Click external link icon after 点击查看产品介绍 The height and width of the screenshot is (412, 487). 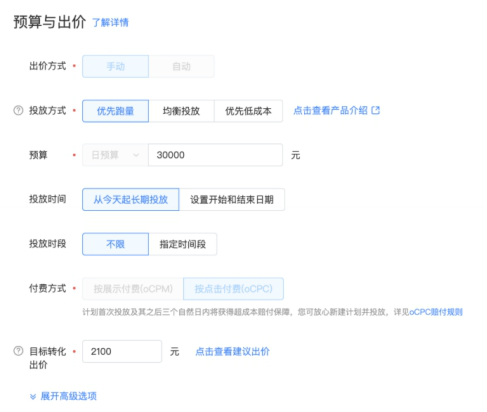pyautogui.click(x=376, y=110)
